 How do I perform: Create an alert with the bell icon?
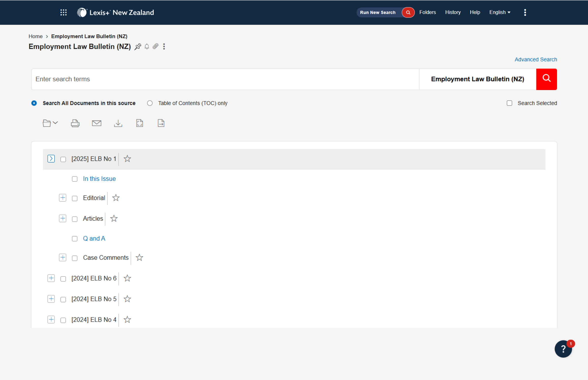pos(147,46)
